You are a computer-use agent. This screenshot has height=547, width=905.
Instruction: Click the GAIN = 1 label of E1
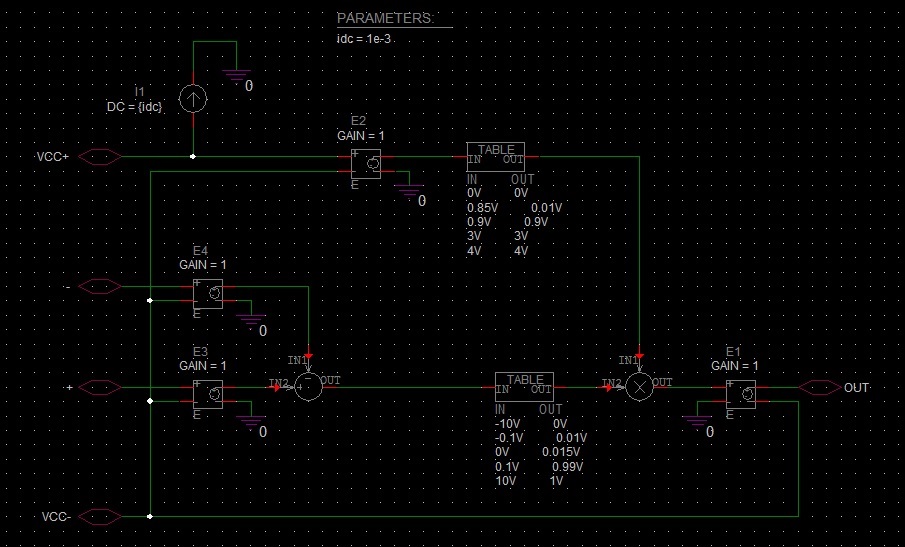735,366
